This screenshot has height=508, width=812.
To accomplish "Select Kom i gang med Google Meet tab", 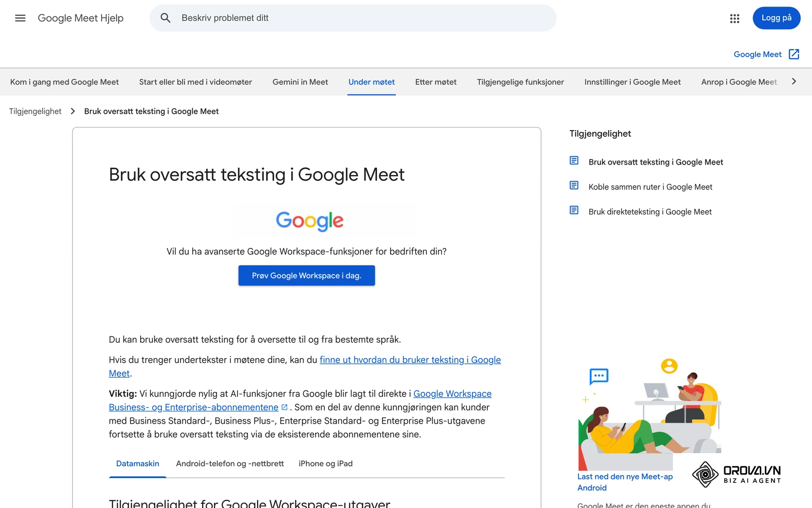I will 64,82.
